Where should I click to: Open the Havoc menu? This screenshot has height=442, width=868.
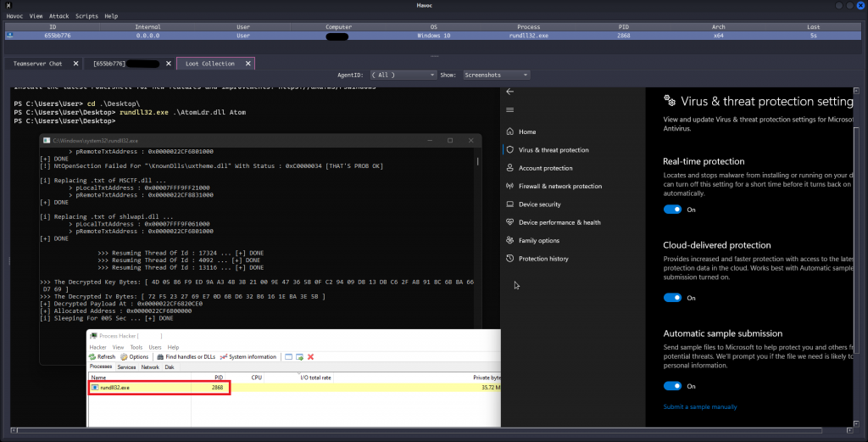point(14,16)
